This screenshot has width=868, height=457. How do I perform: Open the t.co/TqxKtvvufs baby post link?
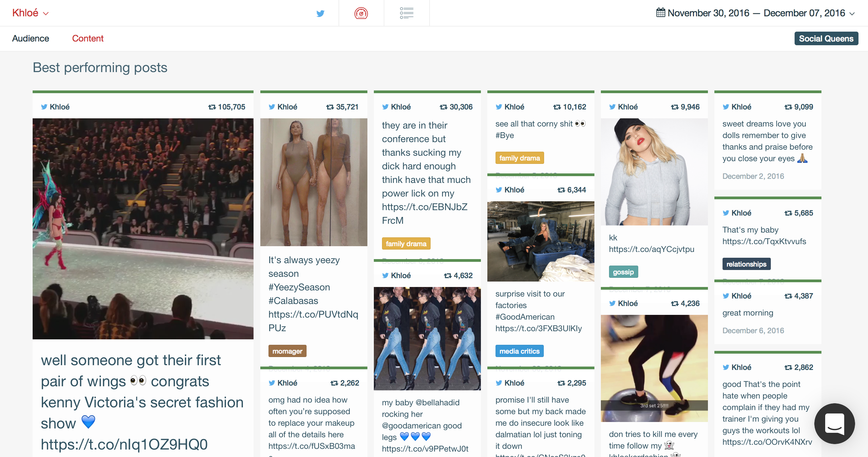tap(764, 241)
